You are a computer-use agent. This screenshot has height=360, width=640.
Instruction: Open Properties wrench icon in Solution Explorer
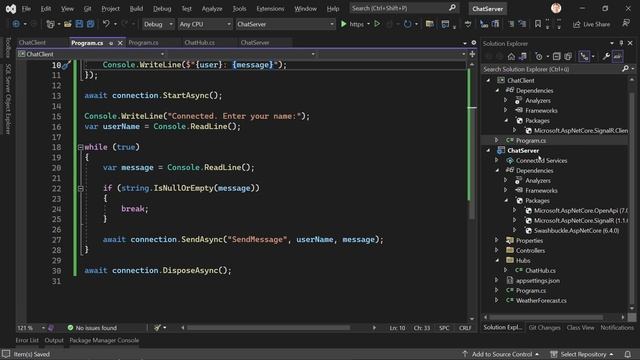pos(607,56)
